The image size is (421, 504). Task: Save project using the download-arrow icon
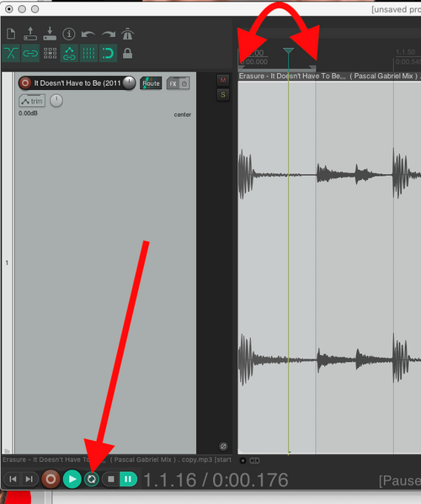pyautogui.click(x=50, y=34)
